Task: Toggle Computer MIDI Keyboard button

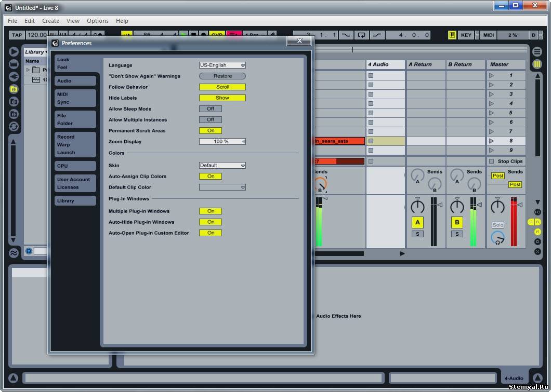Action: click(452, 35)
